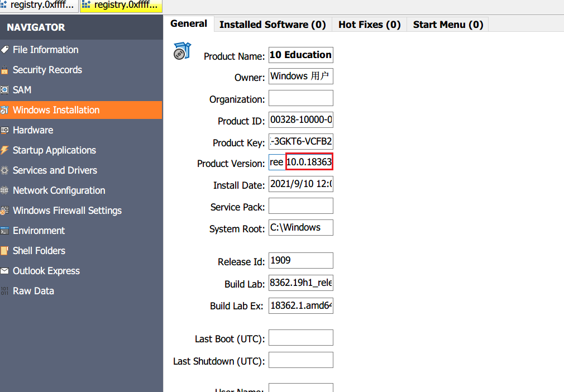The height and width of the screenshot is (392, 564).
Task: Switch to the General tab
Action: 189,24
